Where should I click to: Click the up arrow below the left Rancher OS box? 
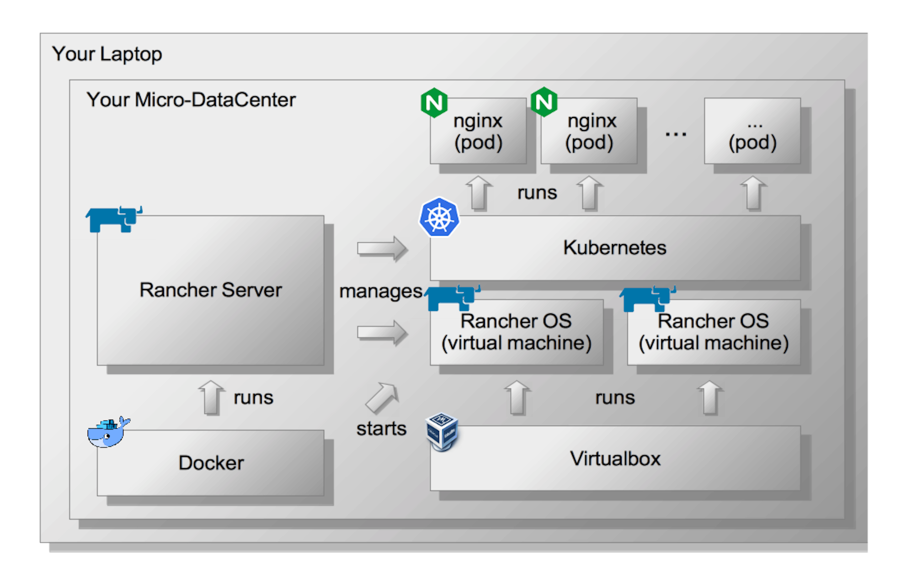coord(517,398)
